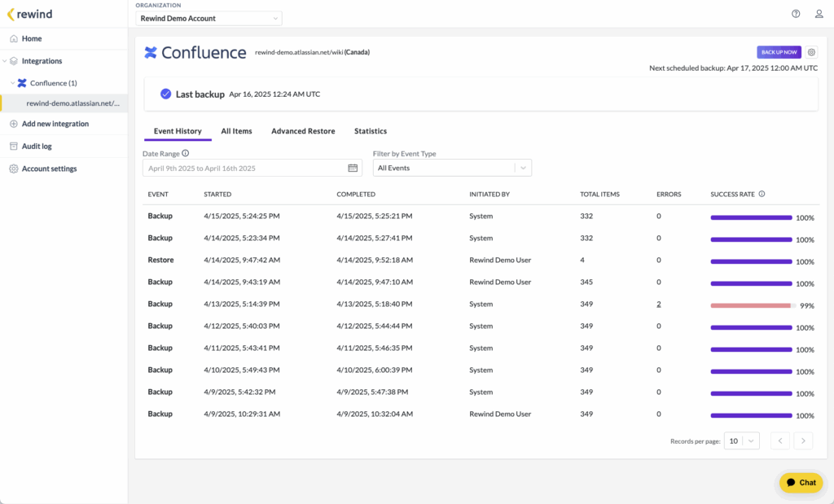Go to previous page of records

(780, 440)
